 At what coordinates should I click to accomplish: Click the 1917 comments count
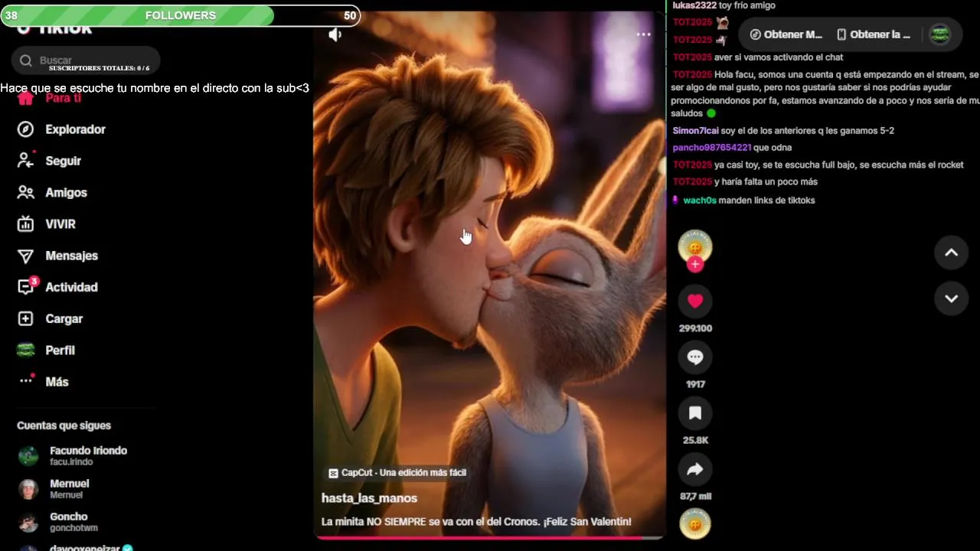(x=695, y=384)
